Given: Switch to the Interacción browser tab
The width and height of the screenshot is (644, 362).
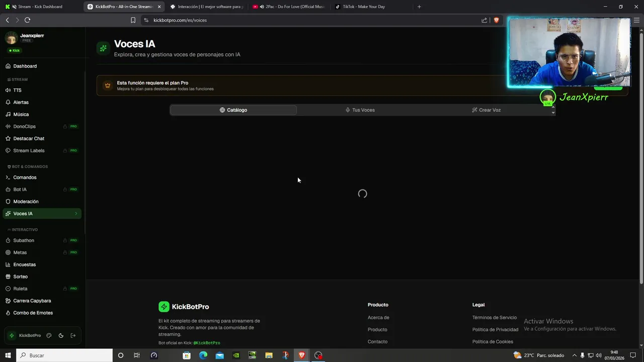Looking at the screenshot, I should coord(206,7).
